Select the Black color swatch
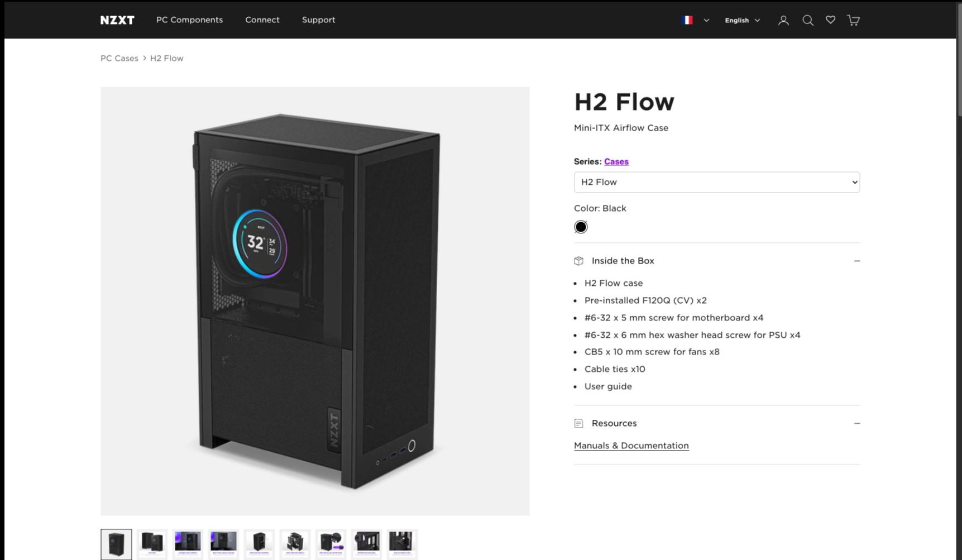Viewport: 962px width, 560px height. point(581,227)
